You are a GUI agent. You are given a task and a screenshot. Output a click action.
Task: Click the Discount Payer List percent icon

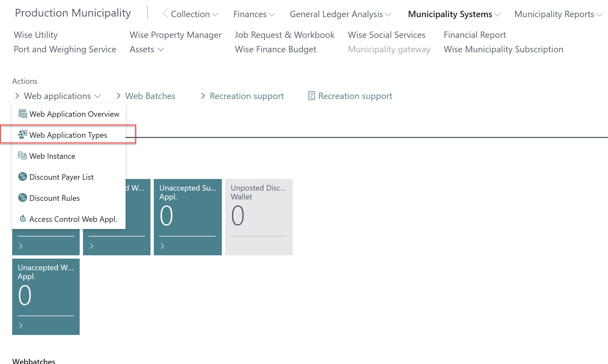coord(23,177)
